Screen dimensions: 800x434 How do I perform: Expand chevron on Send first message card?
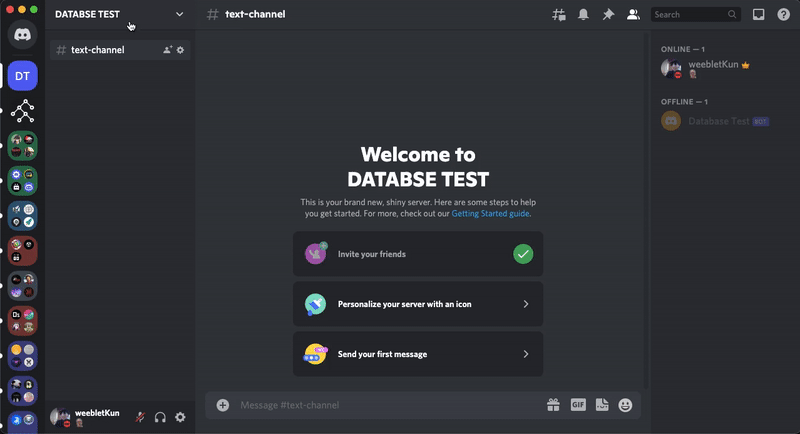[x=526, y=354]
